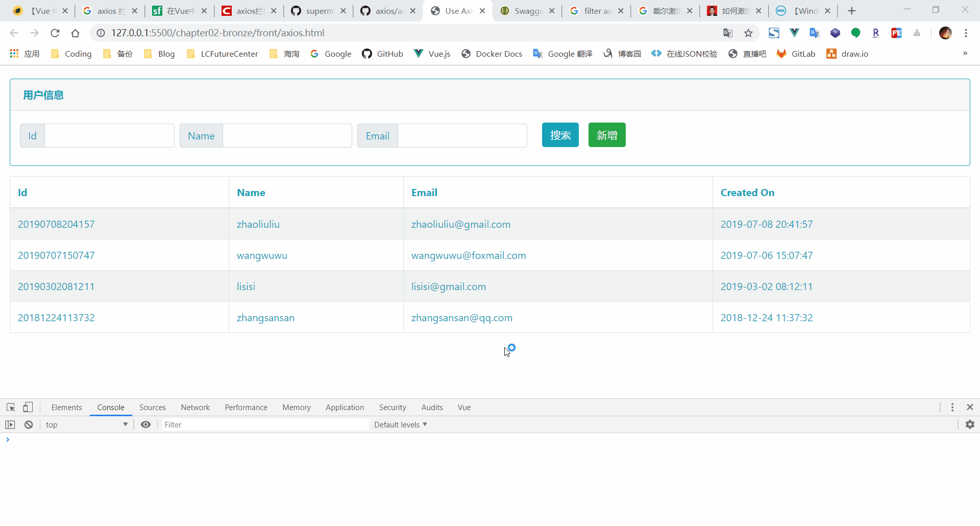Switch to the Elements tab
Viewport: 980px width, 526px height.
pyautogui.click(x=66, y=407)
